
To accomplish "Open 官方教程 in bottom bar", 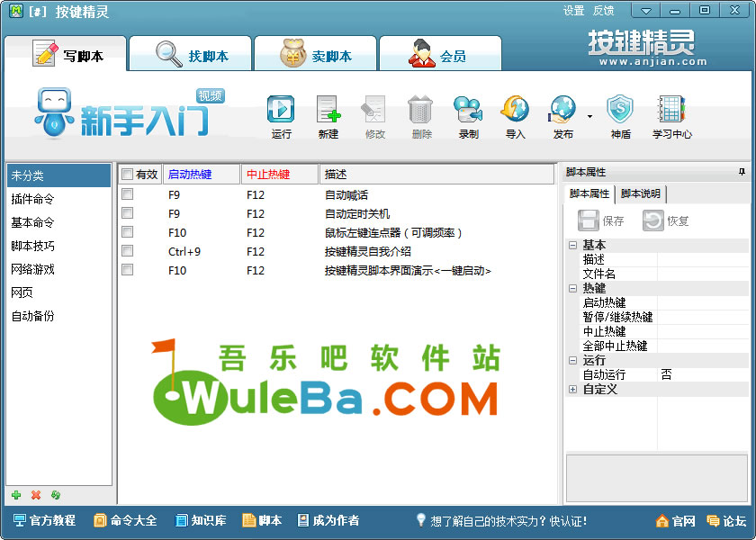I will 44,520.
